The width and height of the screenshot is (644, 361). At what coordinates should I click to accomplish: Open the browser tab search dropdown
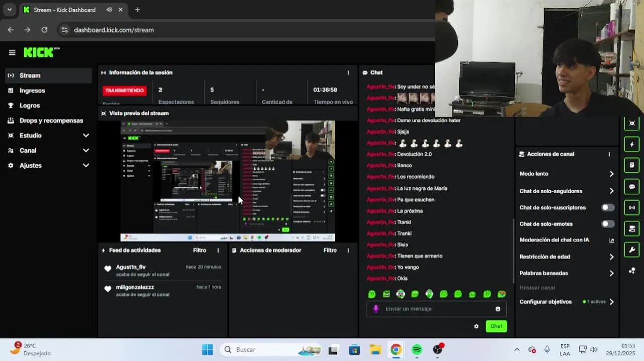9,10
